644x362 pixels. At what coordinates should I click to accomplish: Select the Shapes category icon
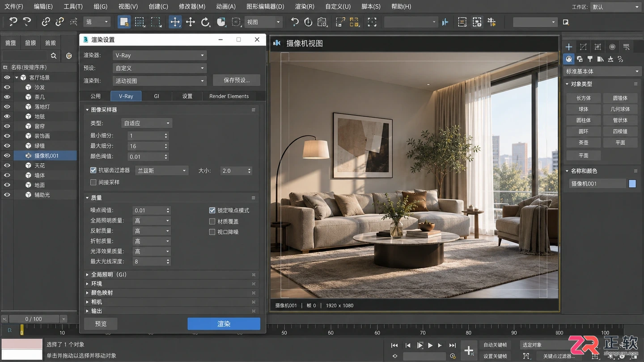pos(580,59)
